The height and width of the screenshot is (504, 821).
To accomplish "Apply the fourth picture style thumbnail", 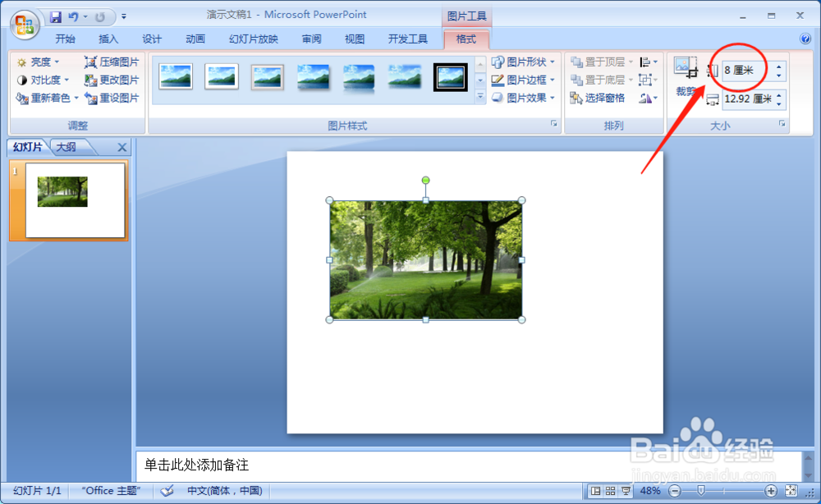I will click(x=313, y=77).
